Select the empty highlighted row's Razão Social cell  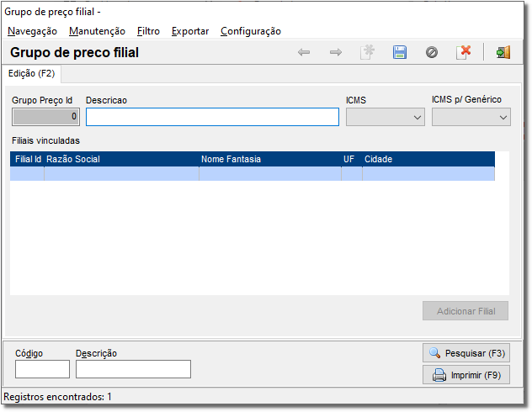(x=121, y=174)
